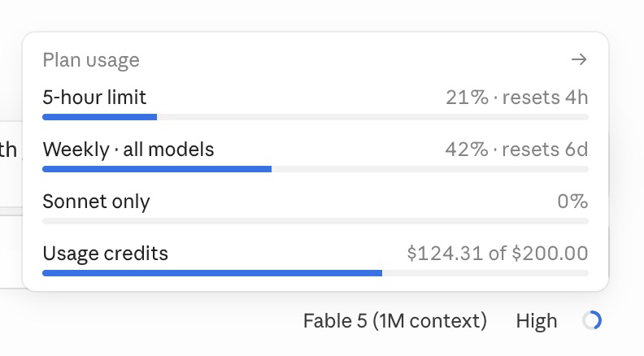
Task: Select the 5-hour limit label
Action: pyautogui.click(x=94, y=98)
